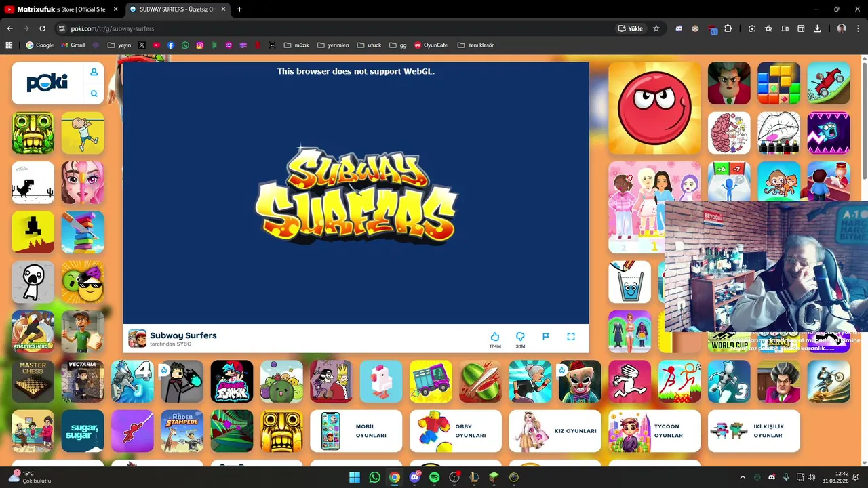Image resolution: width=868 pixels, height=488 pixels.
Task: Click the Poki logo home icon
Action: pos(47,83)
